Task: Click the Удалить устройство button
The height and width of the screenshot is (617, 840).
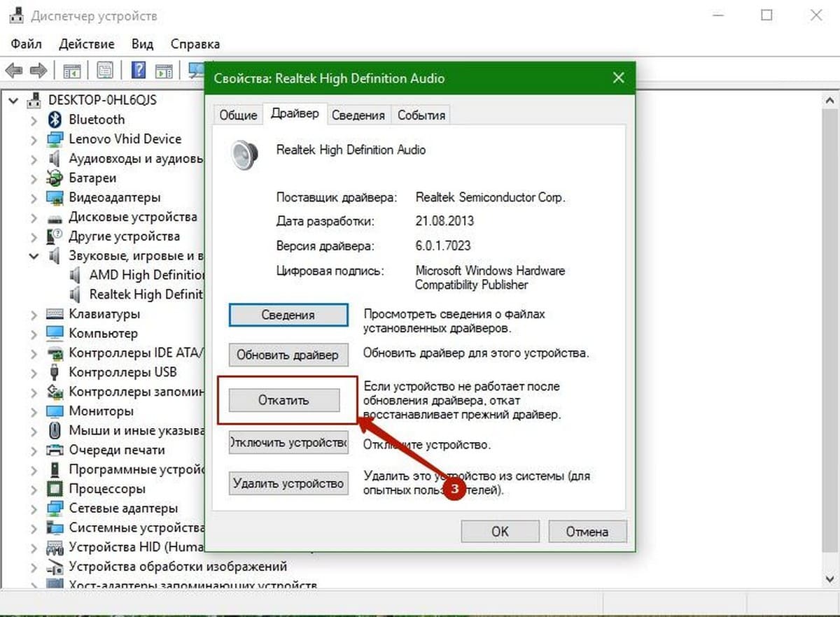Action: click(x=288, y=483)
